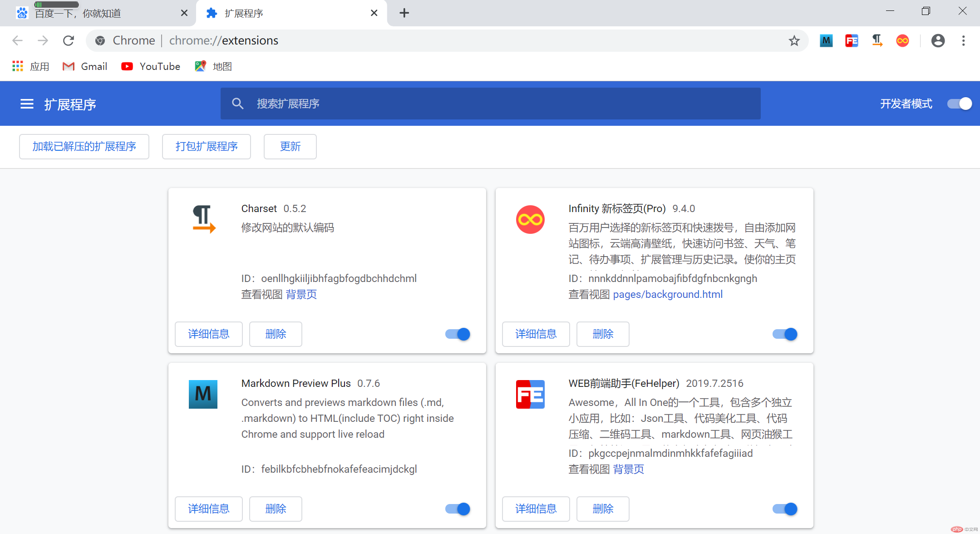
Task: Open the Gmail bookmark
Action: pos(85,66)
